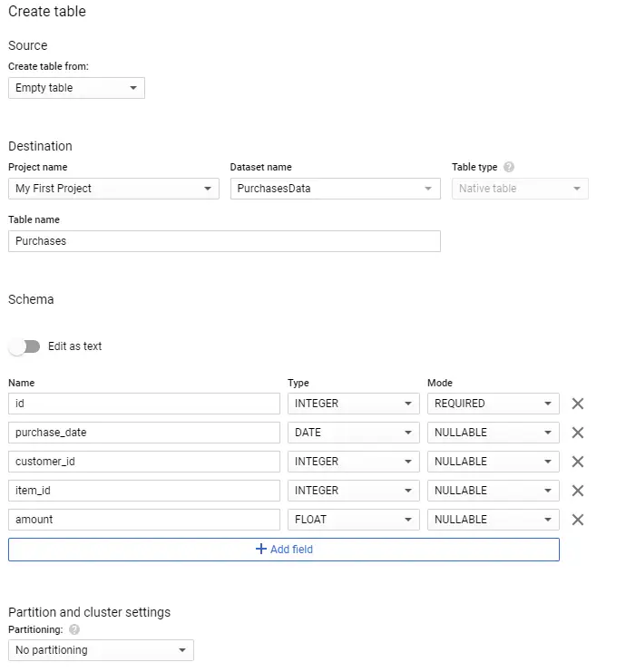The height and width of the screenshot is (672, 626).
Task: Click the Partitioning help icon
Action: pos(74,629)
